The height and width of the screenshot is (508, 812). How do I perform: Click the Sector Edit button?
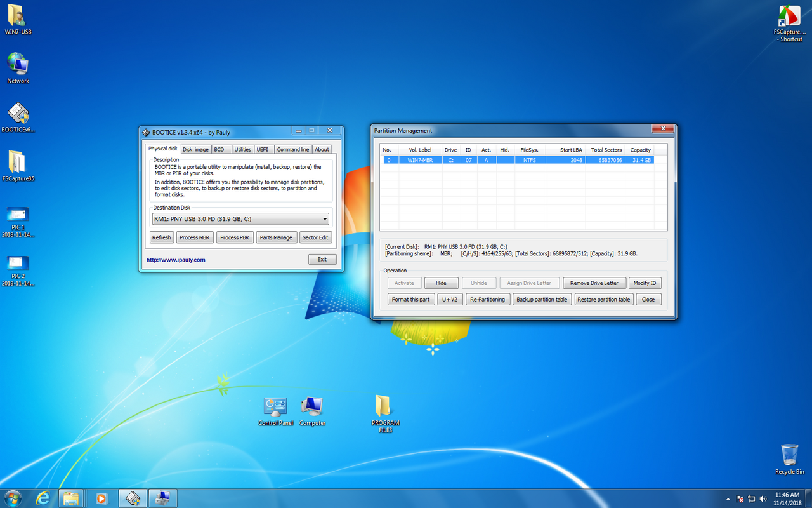315,237
